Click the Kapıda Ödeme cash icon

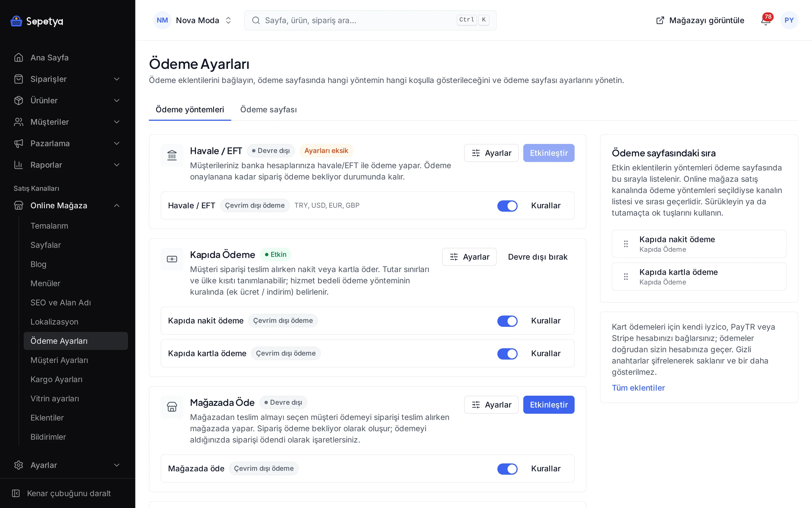172,259
